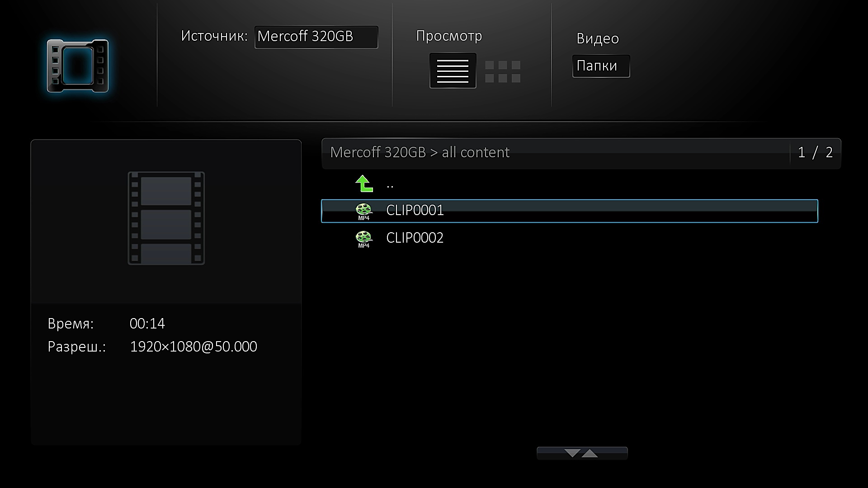The height and width of the screenshot is (488, 868).
Task: Select the CLIP0001 video file
Action: [x=569, y=211]
